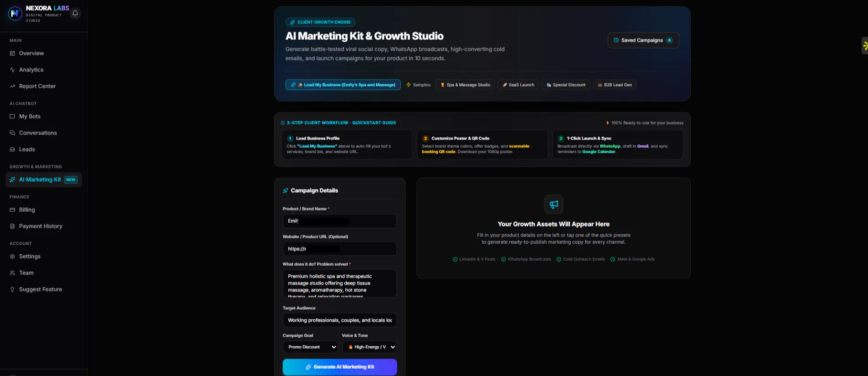
Task: Open the notifications bell
Action: [75, 13]
